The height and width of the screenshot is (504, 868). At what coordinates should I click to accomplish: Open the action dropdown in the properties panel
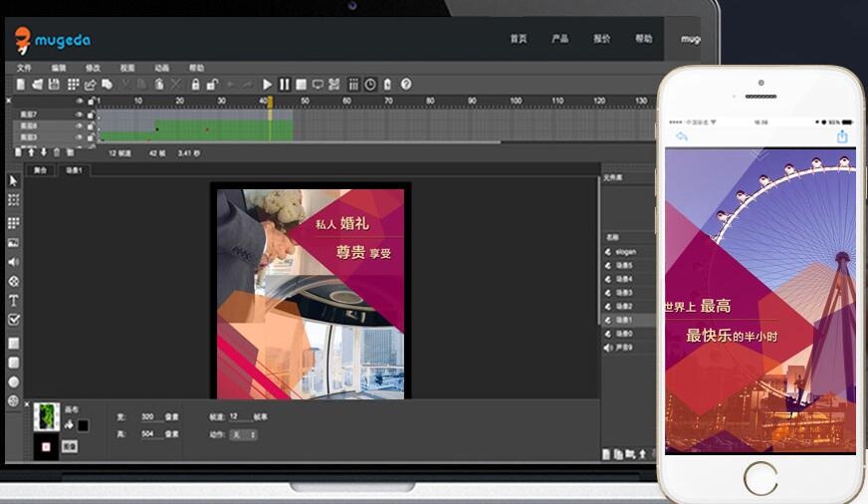244,434
